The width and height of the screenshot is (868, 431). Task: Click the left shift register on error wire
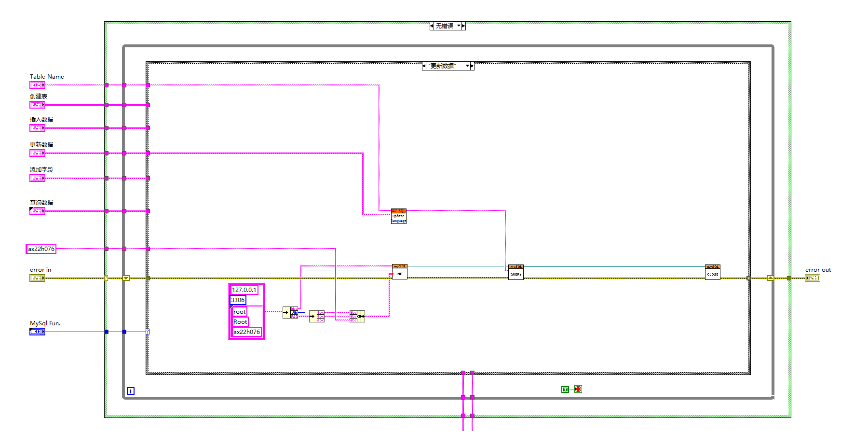[x=126, y=278]
